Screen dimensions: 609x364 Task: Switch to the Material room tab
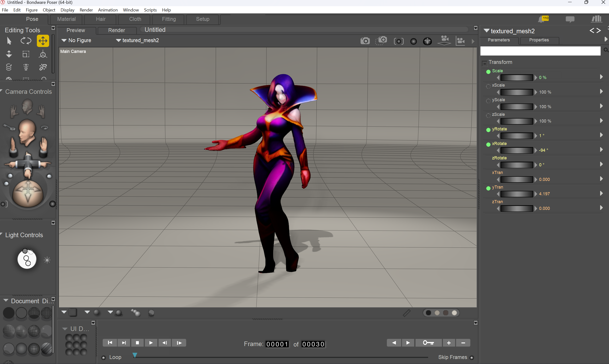tap(67, 19)
